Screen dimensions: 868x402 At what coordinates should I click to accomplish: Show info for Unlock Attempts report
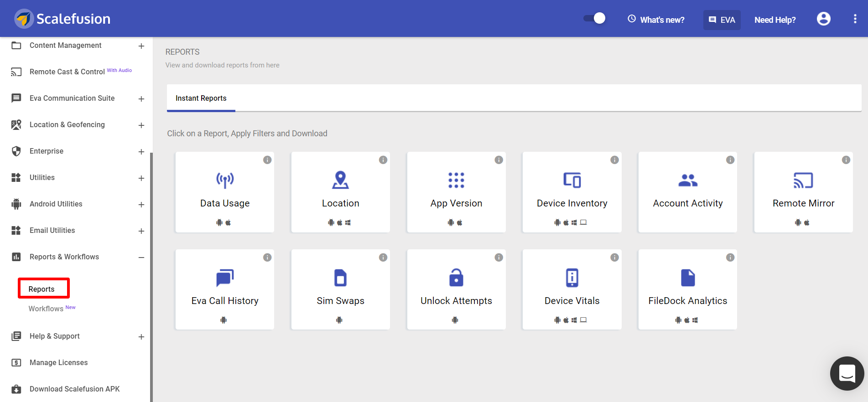click(x=499, y=257)
